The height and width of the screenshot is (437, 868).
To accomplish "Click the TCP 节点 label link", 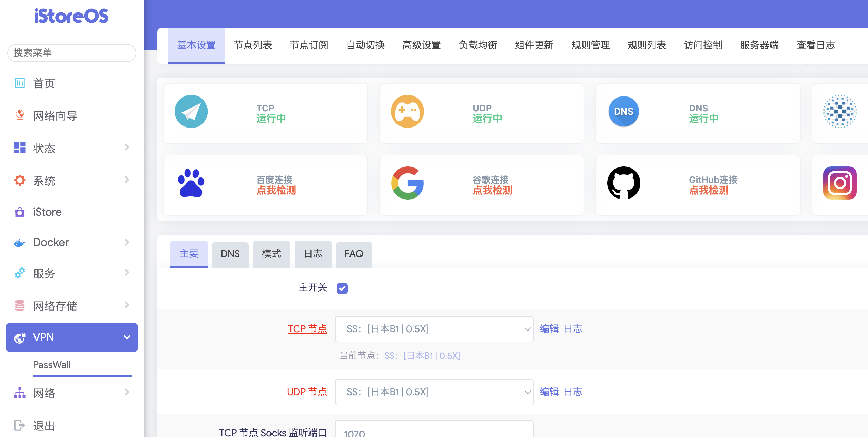I will tap(307, 329).
